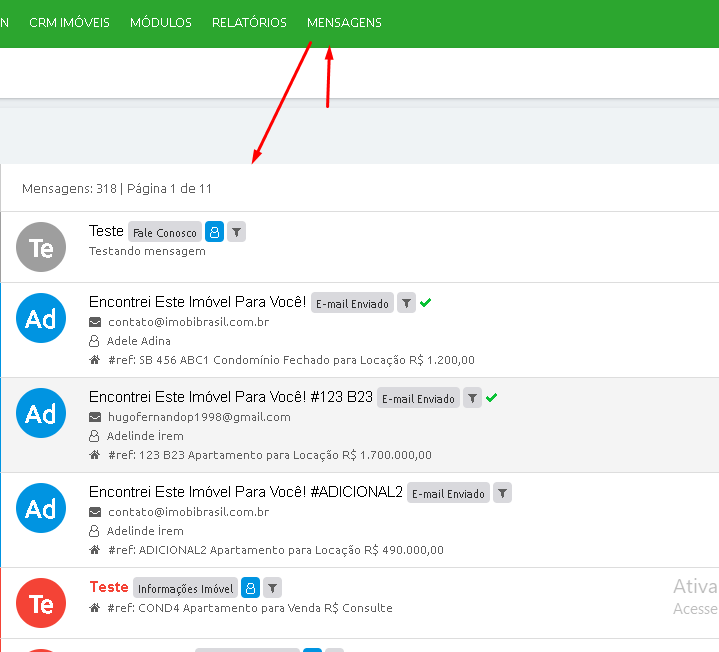Click the person icon beside Adelinde İrem in #123 B23
The image size is (719, 652).
[x=94, y=436]
